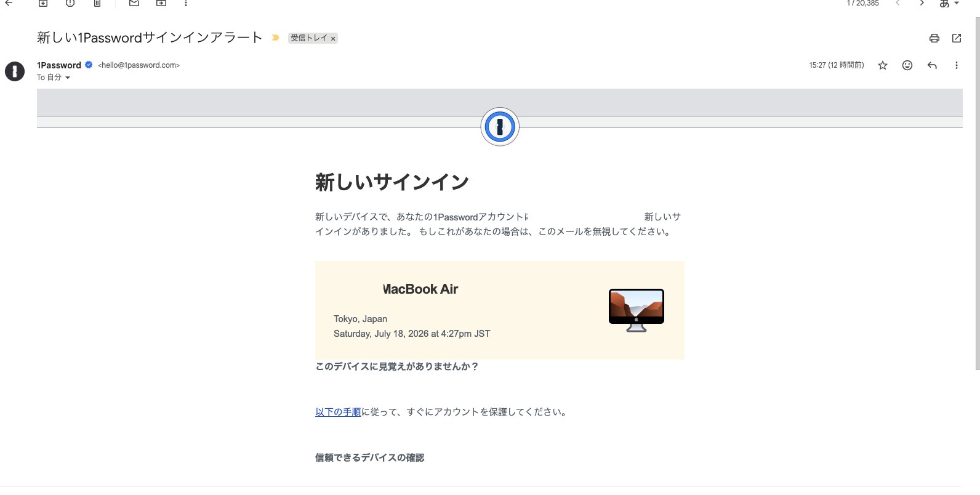Screen dimensions: 980x495
Task: Open the email in a new window
Action: (957, 38)
